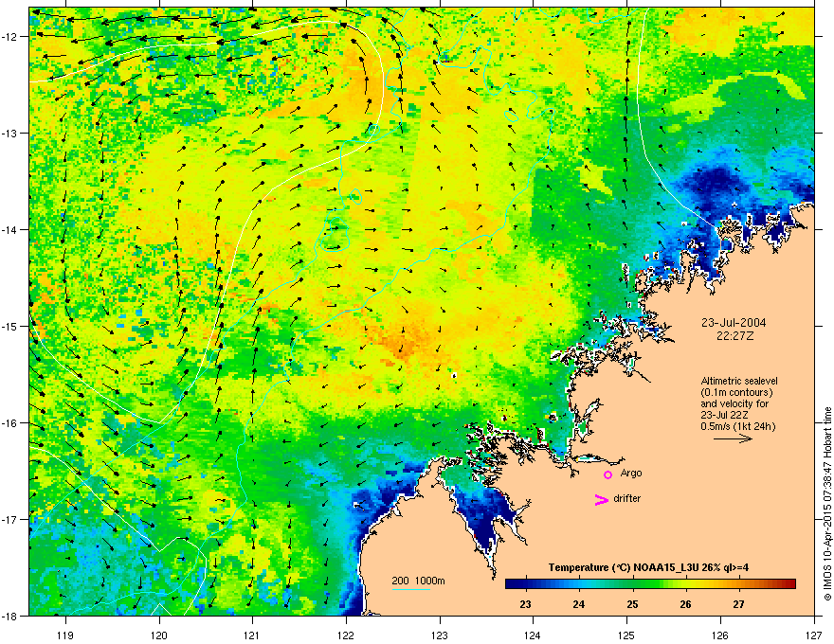Click the '23-Jul-2004' date label

[734, 323]
